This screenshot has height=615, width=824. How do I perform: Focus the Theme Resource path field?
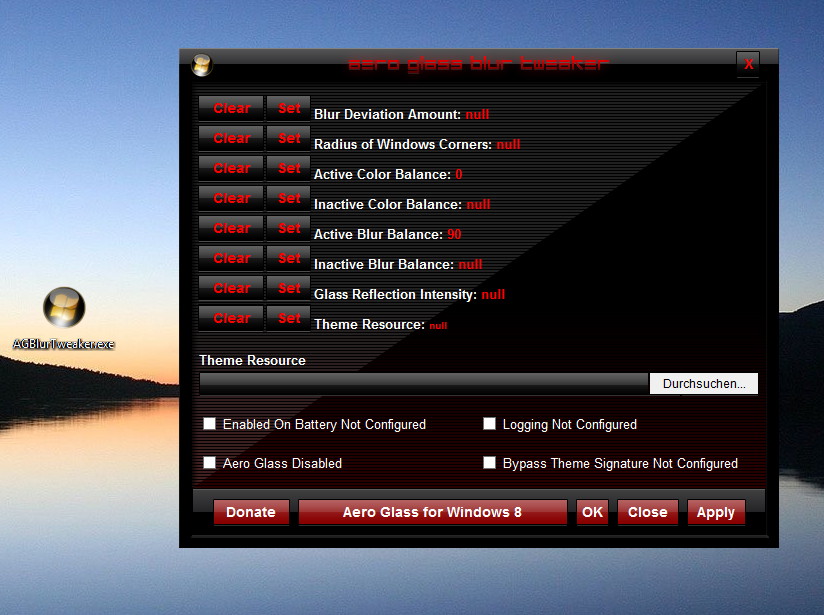click(424, 384)
